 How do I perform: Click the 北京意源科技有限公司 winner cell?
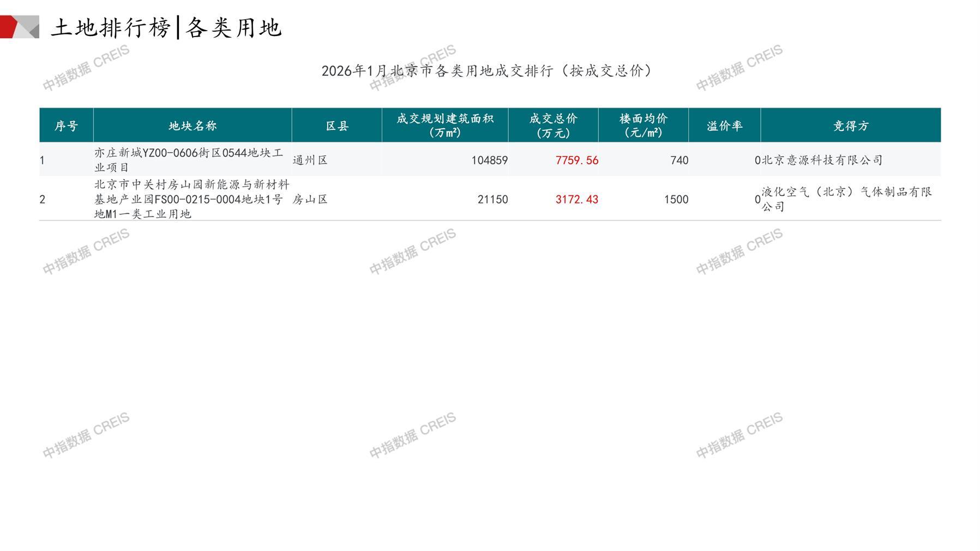[x=822, y=160]
